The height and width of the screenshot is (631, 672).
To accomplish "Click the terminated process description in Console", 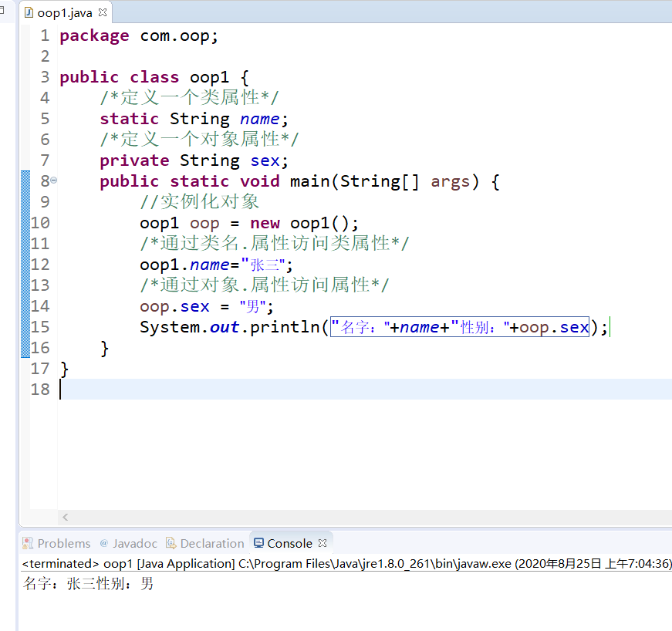I will tap(346, 563).
